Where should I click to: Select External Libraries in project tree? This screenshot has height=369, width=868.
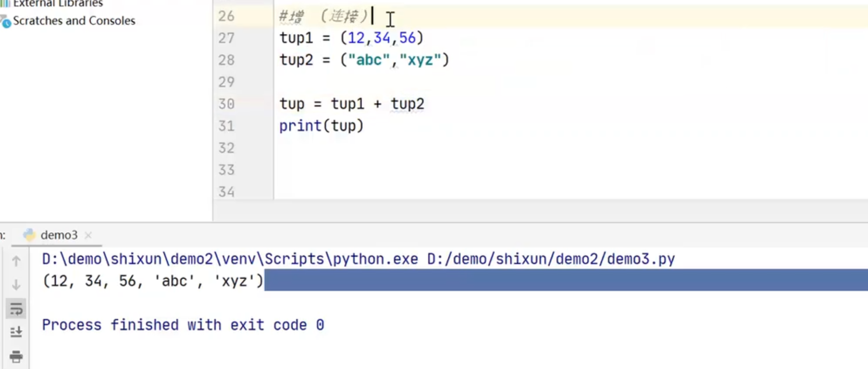click(x=58, y=3)
